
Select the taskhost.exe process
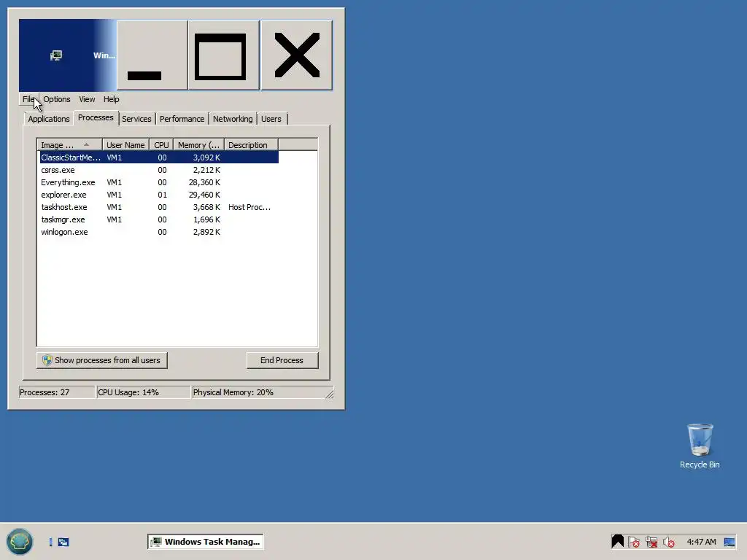[159, 207]
